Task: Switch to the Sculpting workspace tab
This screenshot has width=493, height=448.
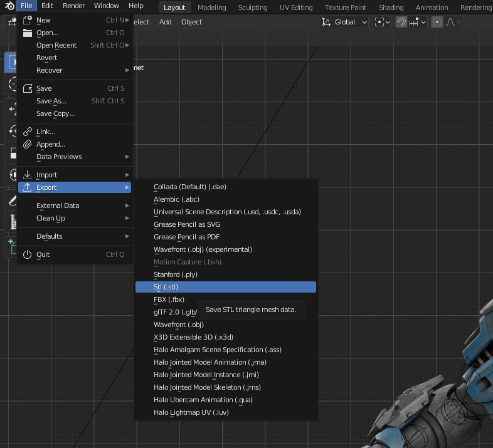Action: 253,8
